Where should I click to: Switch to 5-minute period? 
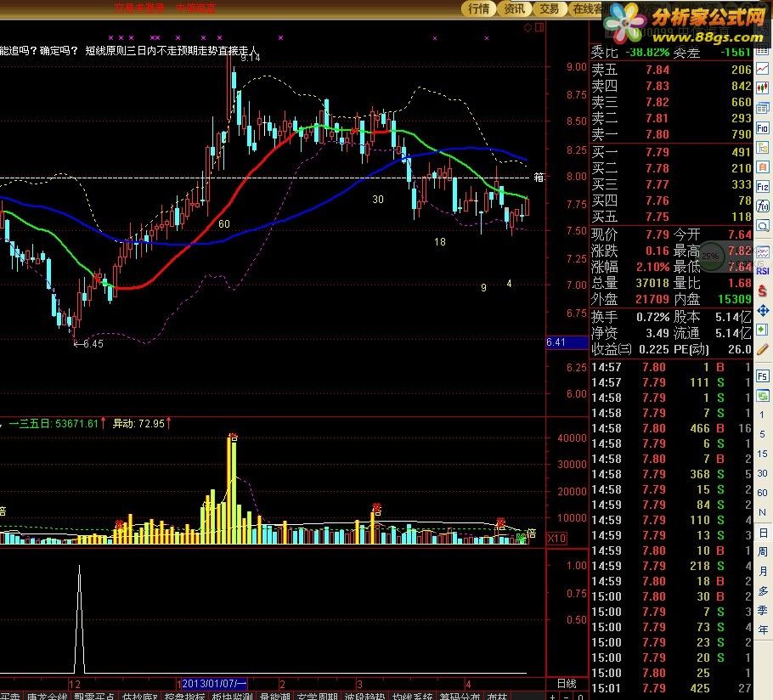(x=762, y=434)
